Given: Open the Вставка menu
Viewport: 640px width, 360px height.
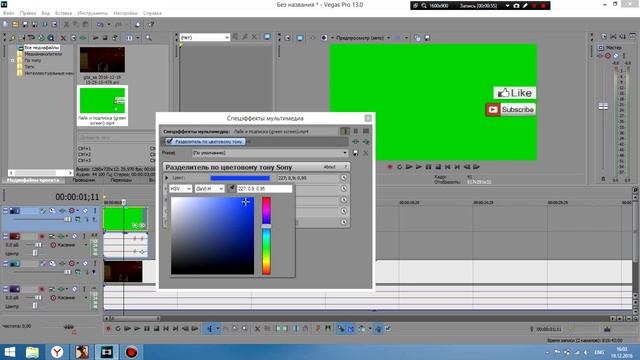Looking at the screenshot, I should pyautogui.click(x=63, y=13).
